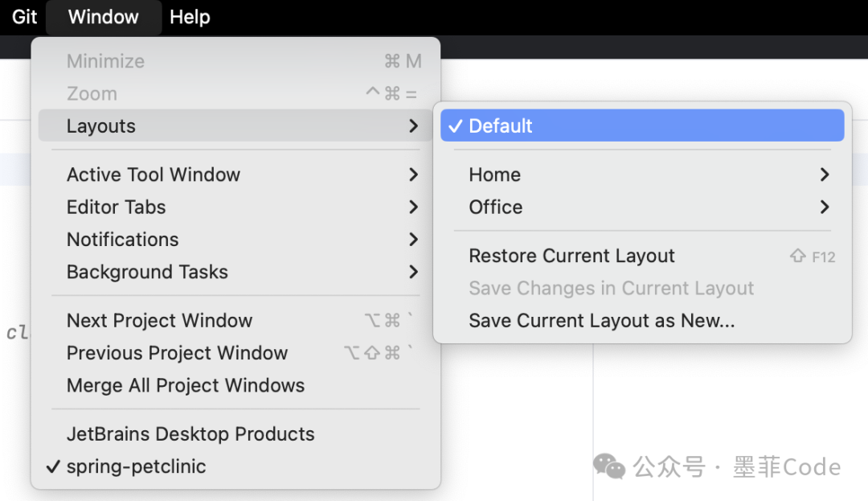
Task: Choose Restore Current Layout
Action: pyautogui.click(x=571, y=257)
